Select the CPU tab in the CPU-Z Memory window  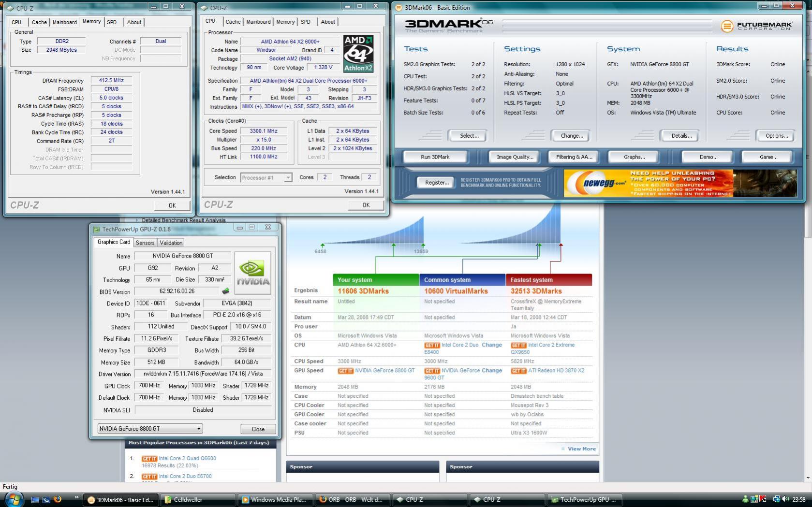16,22
